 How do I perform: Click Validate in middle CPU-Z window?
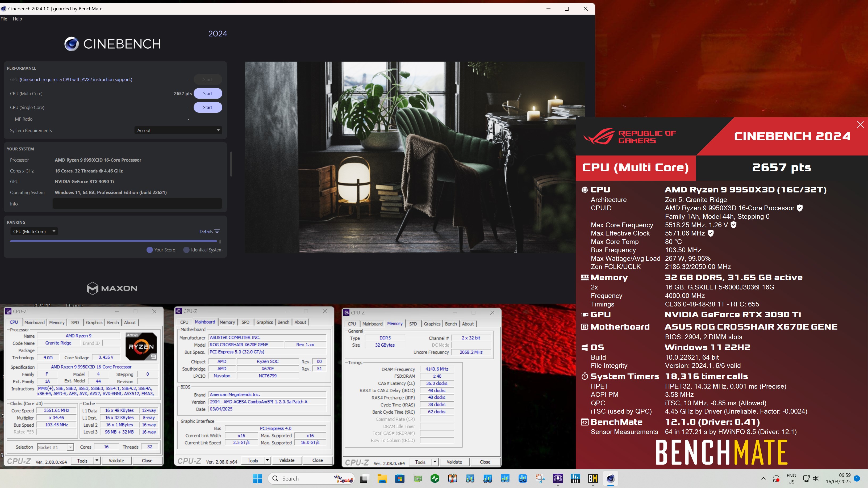[287, 460]
